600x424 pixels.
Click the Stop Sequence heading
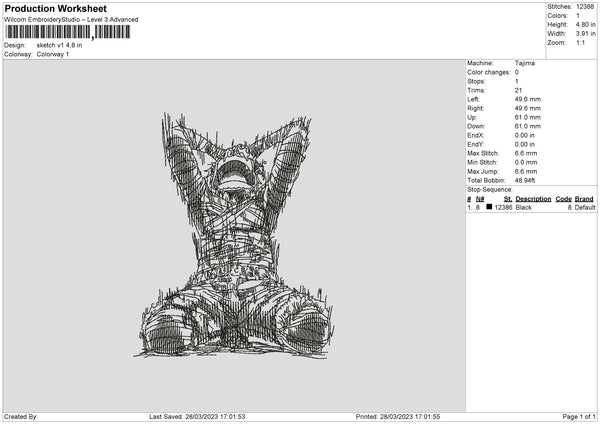[x=490, y=189]
